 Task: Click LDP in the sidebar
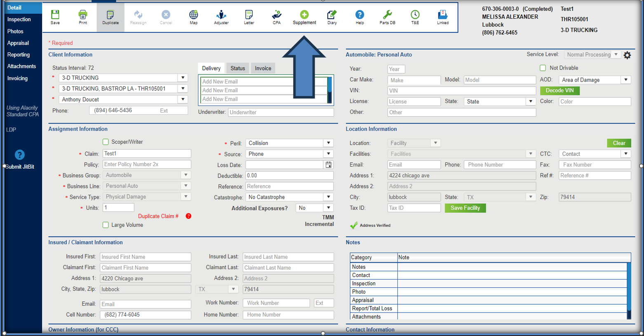pos(11,129)
